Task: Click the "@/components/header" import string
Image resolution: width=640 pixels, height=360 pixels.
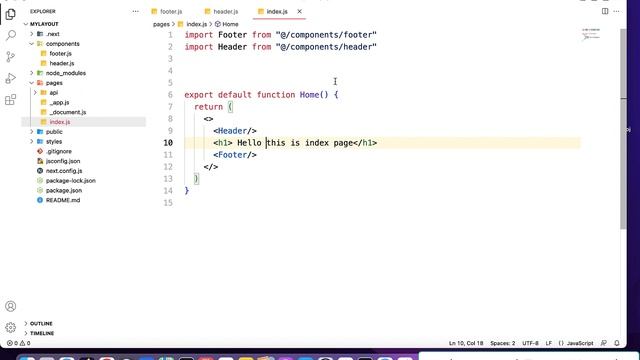Action: pyautogui.click(x=326, y=47)
